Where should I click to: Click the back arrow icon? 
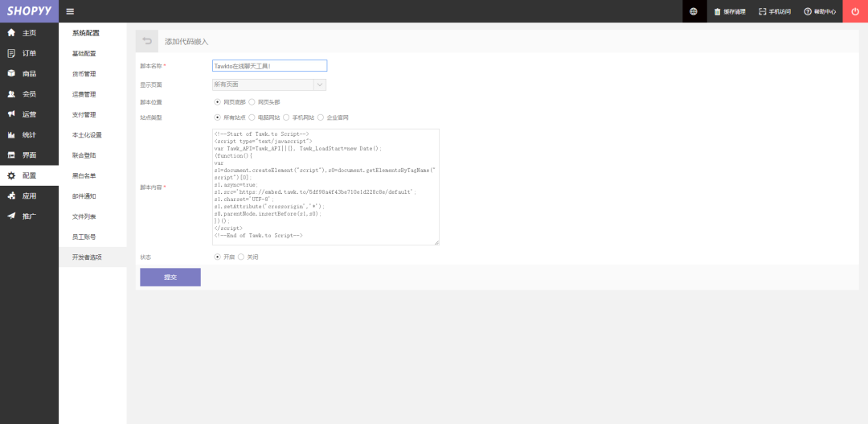(x=147, y=41)
